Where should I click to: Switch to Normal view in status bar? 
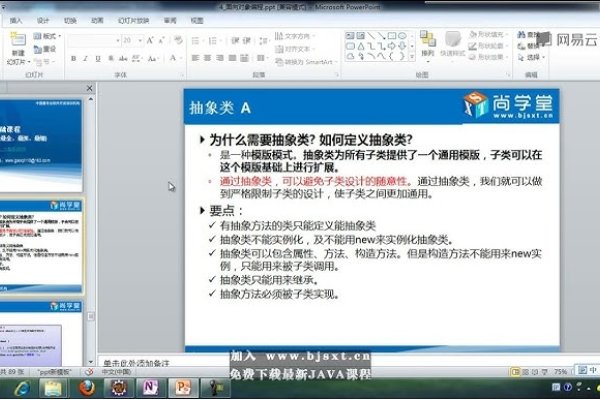pyautogui.click(x=515, y=371)
